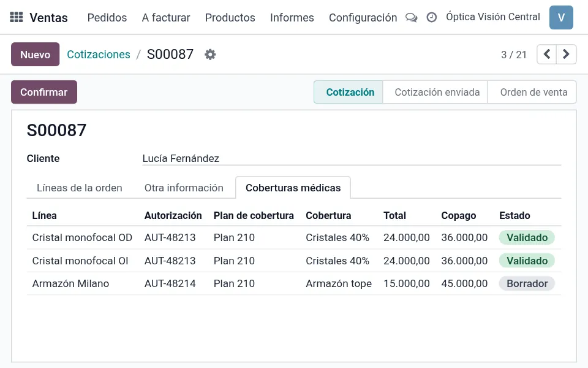
Task: Click the Nuevo button
Action: point(36,55)
